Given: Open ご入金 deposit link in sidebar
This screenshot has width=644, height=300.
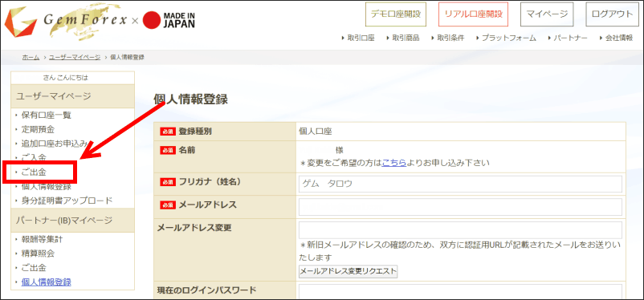Looking at the screenshot, I should coord(34,157).
